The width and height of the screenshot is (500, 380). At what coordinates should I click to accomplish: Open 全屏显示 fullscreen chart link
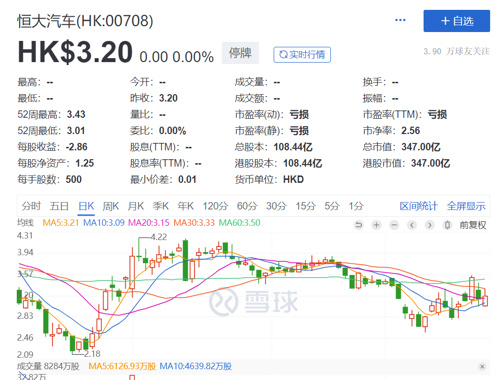(466, 206)
